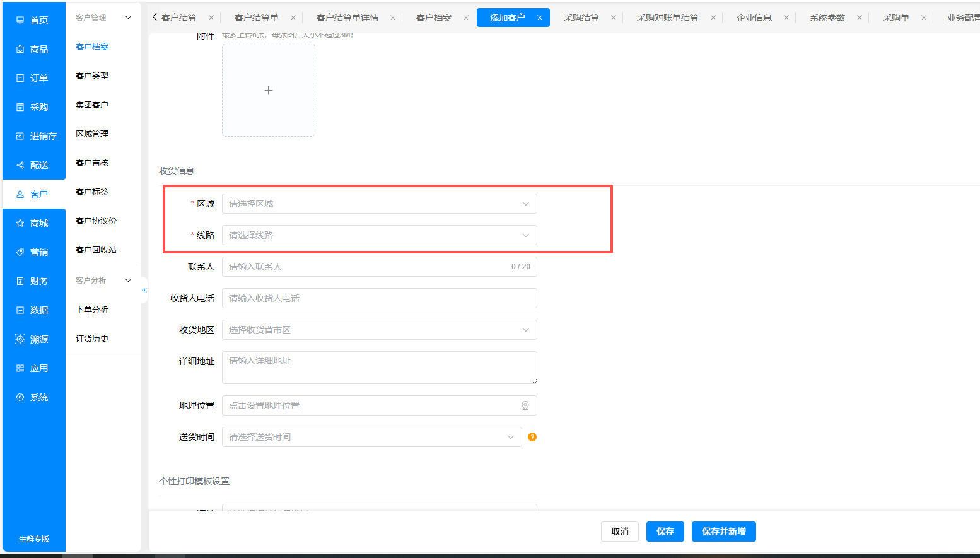Open the 溯源 traceability section
Image resolution: width=980 pixels, height=558 pixels.
pos(33,339)
